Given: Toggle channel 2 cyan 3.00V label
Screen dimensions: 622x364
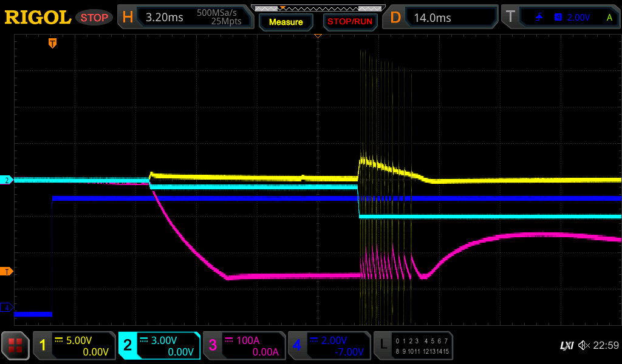Looking at the screenshot, I should point(159,346).
